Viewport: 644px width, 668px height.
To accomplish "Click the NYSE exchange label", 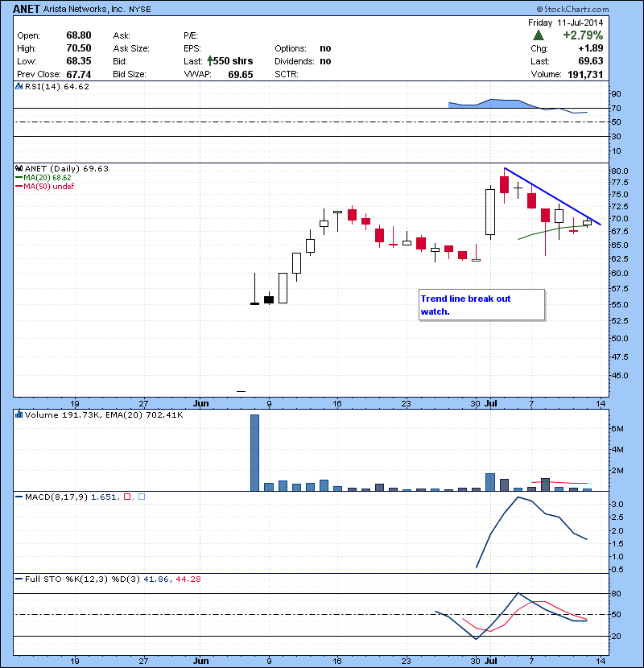I will (140, 10).
